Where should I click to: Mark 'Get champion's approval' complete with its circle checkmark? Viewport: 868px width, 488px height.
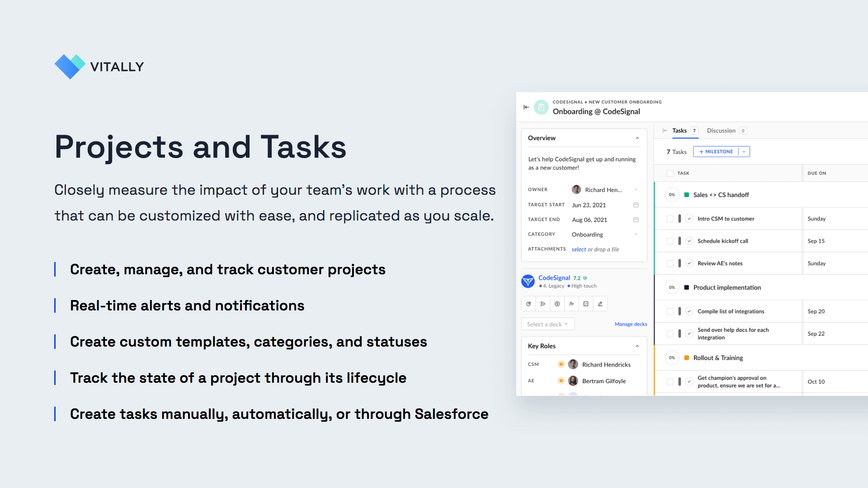tap(689, 382)
